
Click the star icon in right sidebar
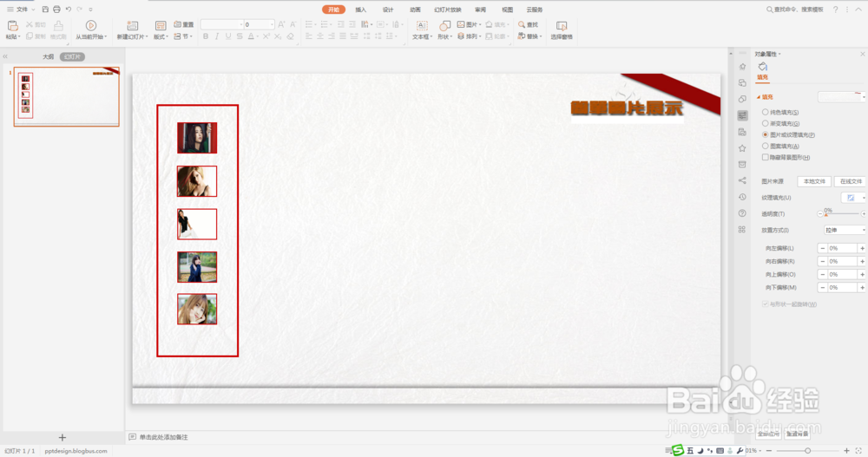click(742, 148)
